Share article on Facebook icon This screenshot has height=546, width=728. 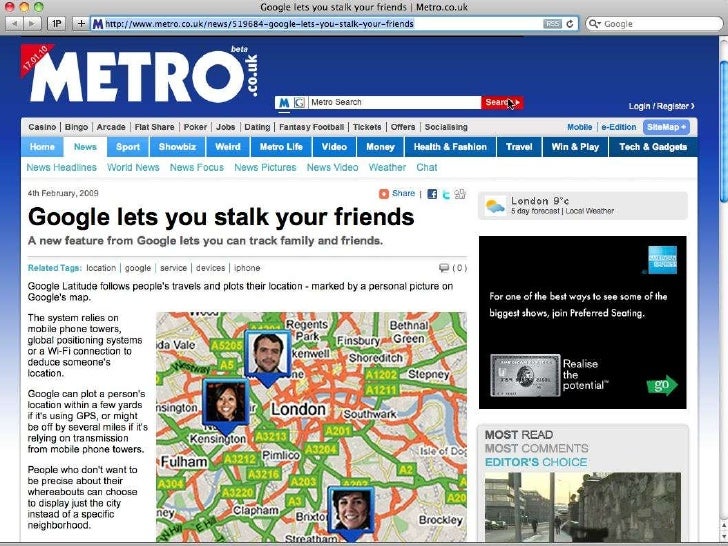point(432,194)
